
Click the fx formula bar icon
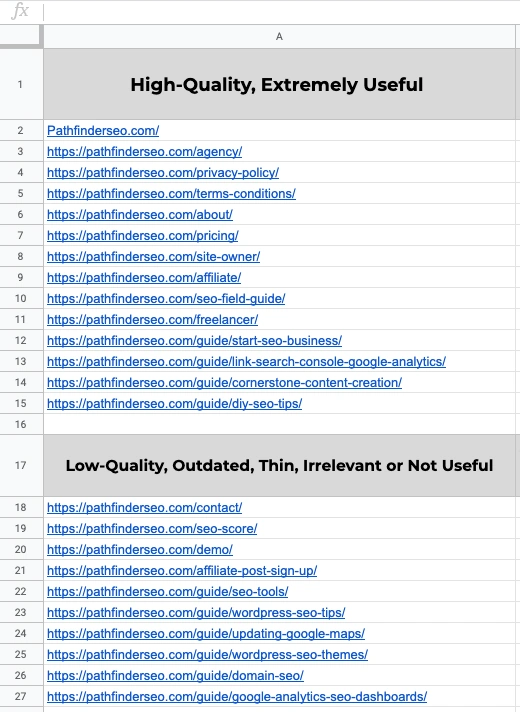point(20,11)
